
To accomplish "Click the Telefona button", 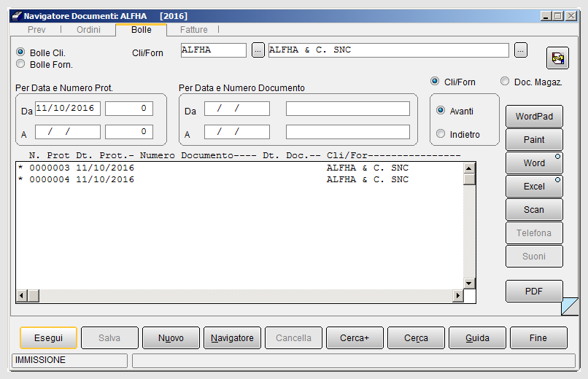I will (534, 233).
